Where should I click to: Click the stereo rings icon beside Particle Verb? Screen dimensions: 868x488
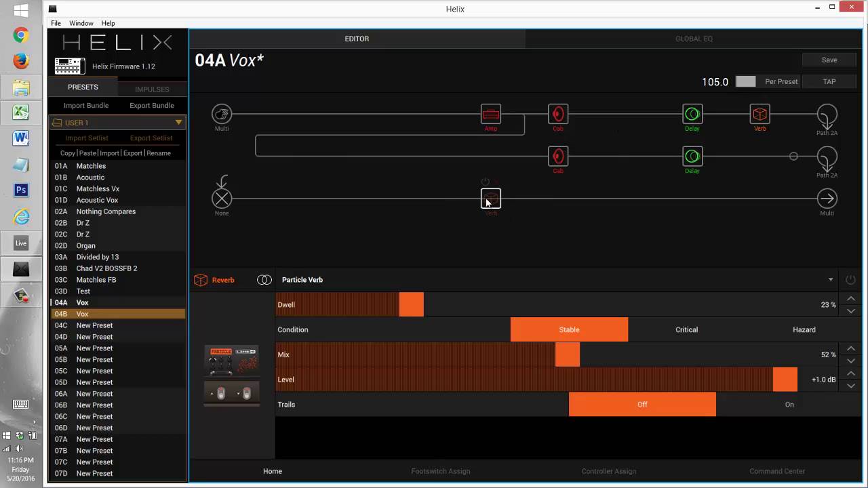tap(264, 280)
